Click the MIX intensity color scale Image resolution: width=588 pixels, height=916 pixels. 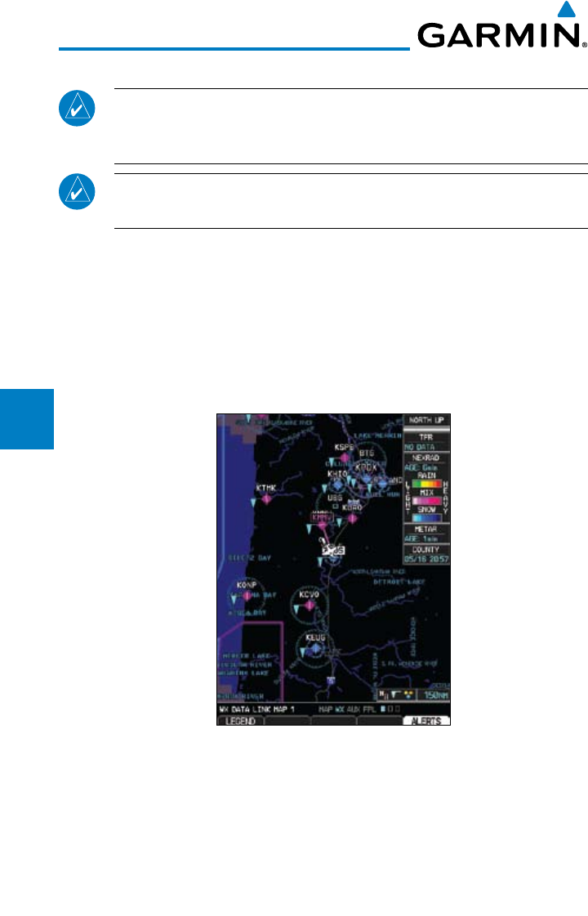click(427, 501)
